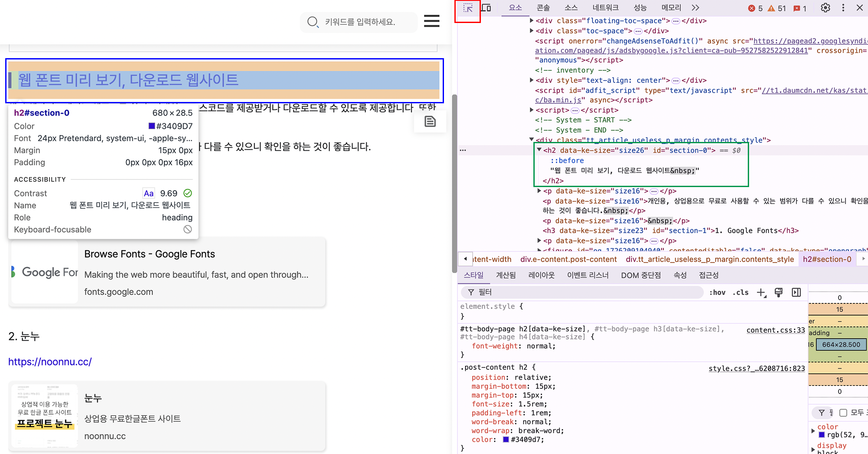Click the warning count 51 indicator

click(x=777, y=8)
